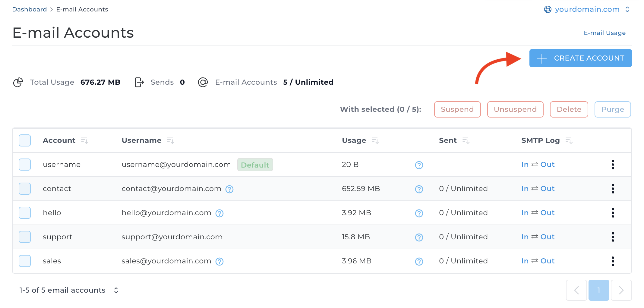Click the Suspend button

457,109
